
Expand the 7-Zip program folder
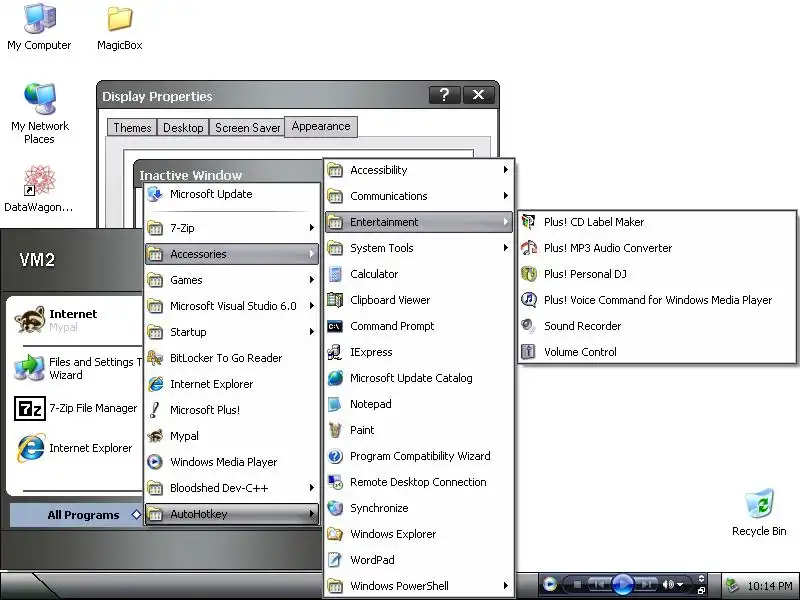click(232, 228)
